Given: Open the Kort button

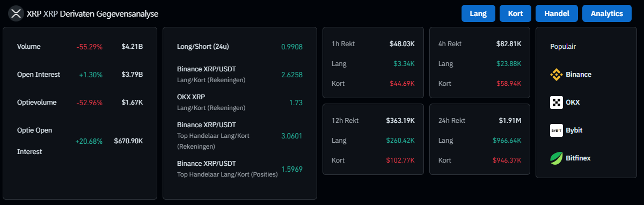Looking at the screenshot, I should [515, 13].
